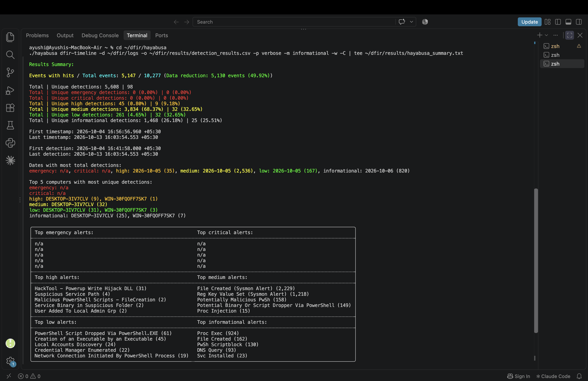This screenshot has height=381, width=588.
Task: Close the terminal panel with X
Action: tap(580, 35)
